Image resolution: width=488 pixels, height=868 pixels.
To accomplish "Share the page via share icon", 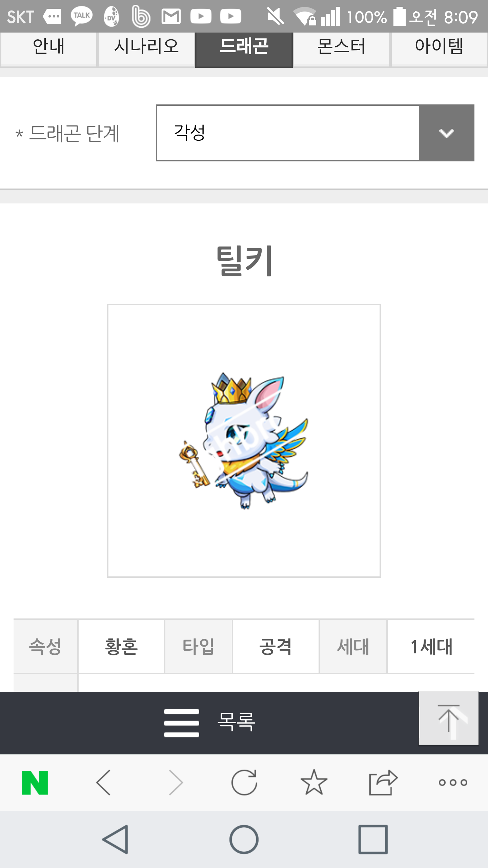I will click(x=383, y=782).
